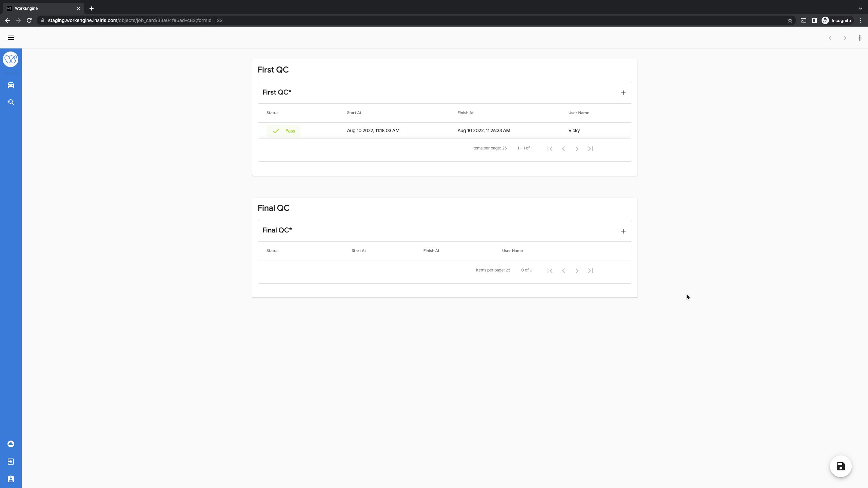Image resolution: width=868 pixels, height=488 pixels.
Task: Open the vehicle search sidebar icon
Action: (11, 102)
